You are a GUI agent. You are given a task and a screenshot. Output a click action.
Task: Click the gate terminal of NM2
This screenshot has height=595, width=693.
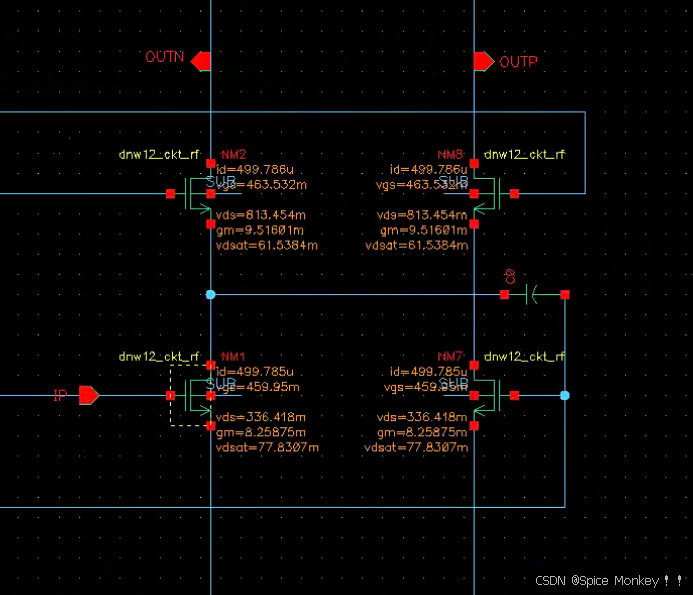pyautogui.click(x=171, y=194)
